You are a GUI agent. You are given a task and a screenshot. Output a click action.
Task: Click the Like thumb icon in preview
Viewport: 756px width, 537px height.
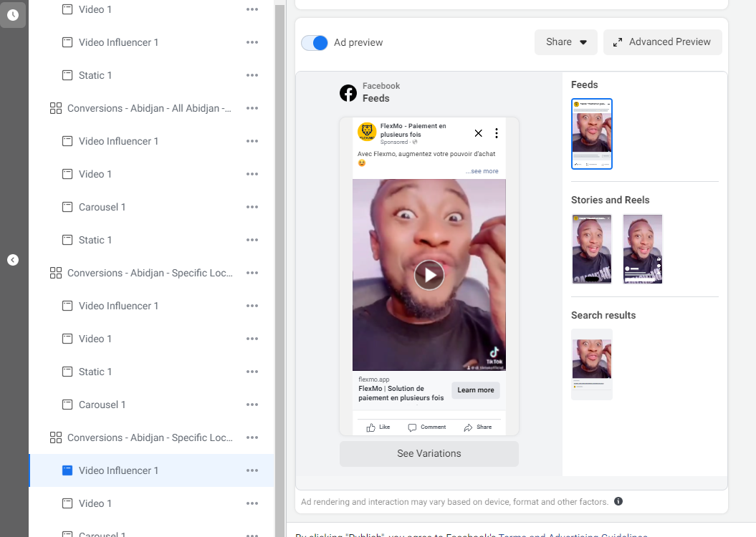[x=371, y=427]
